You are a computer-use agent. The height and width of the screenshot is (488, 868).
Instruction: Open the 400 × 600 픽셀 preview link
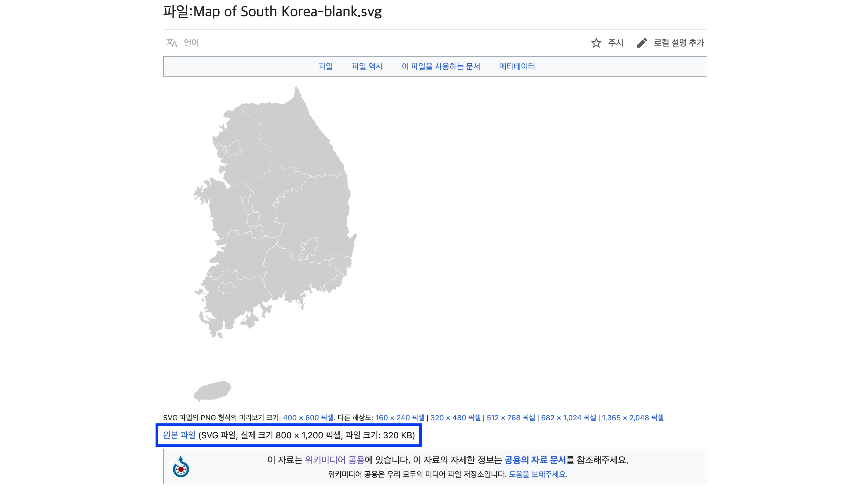click(308, 418)
